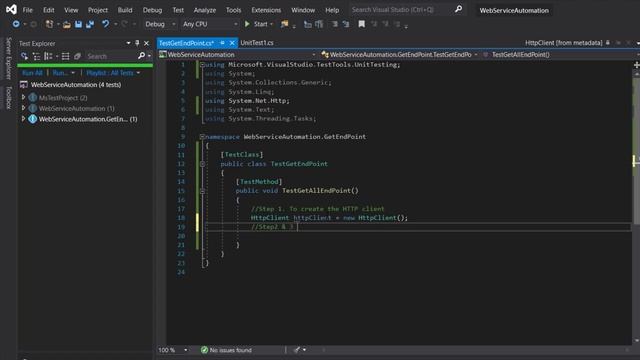Image resolution: width=640 pixels, height=360 pixels.
Task: Click the New Project toolbar icon
Action: point(49,24)
